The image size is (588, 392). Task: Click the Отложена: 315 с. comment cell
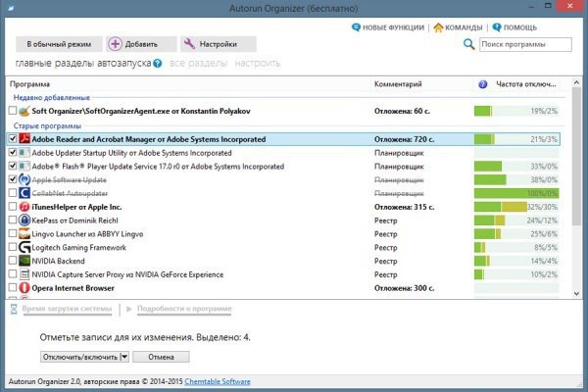(404, 207)
